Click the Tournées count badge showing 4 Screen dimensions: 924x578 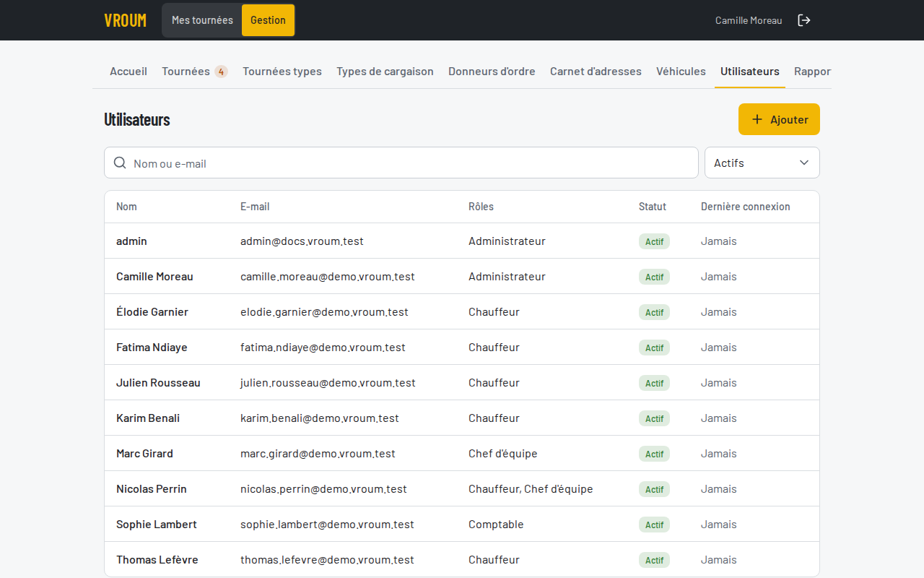(221, 72)
